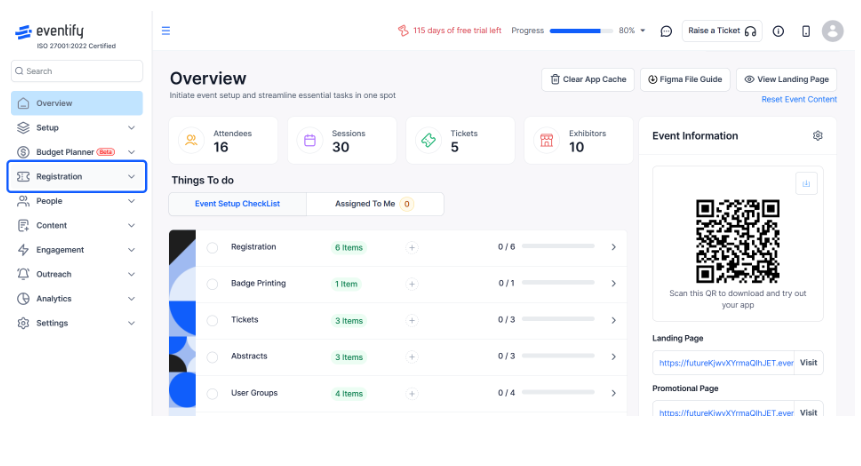
Task: Switch to Assigned To Me tab
Action: coord(375,204)
